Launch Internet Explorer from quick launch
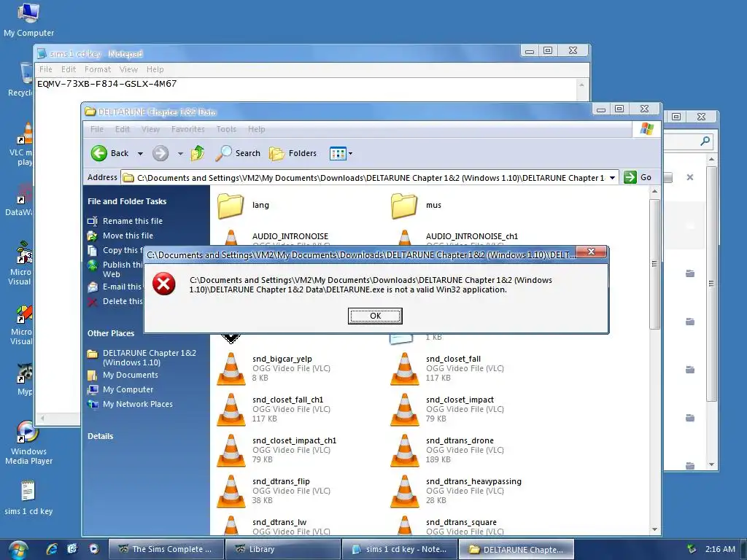The image size is (747, 560). pyautogui.click(x=52, y=549)
